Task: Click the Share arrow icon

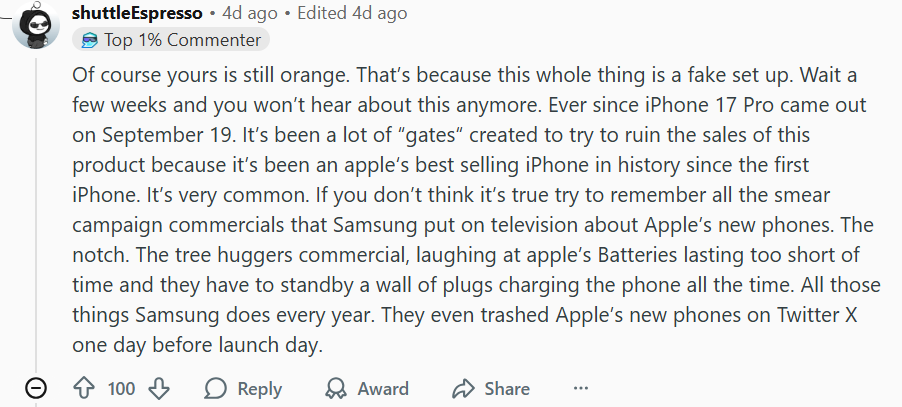Action: coord(463,388)
